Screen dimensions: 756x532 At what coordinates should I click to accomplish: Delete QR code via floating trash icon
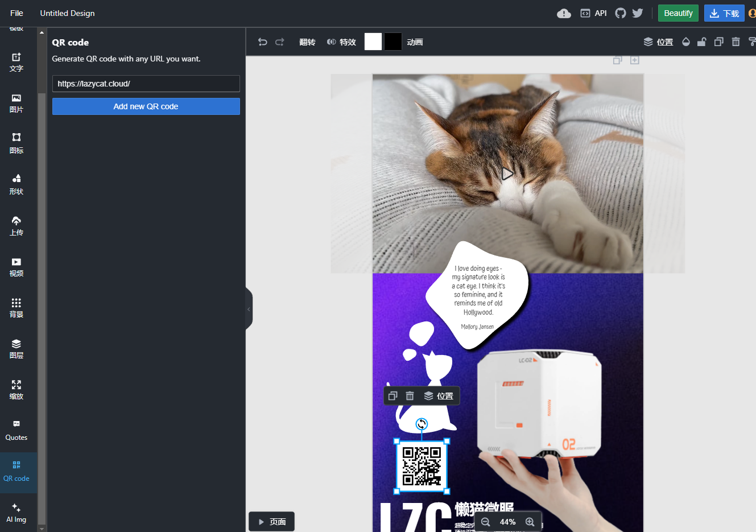(x=410, y=396)
